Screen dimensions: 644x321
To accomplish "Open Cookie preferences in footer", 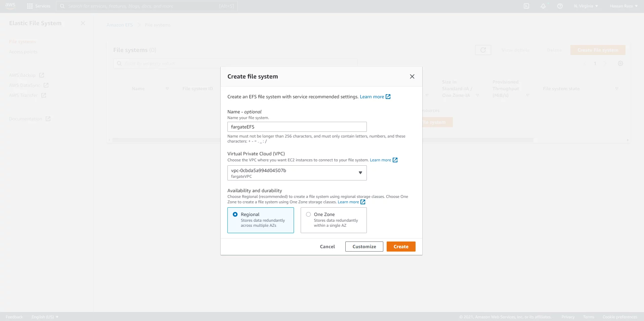I will tap(620, 317).
